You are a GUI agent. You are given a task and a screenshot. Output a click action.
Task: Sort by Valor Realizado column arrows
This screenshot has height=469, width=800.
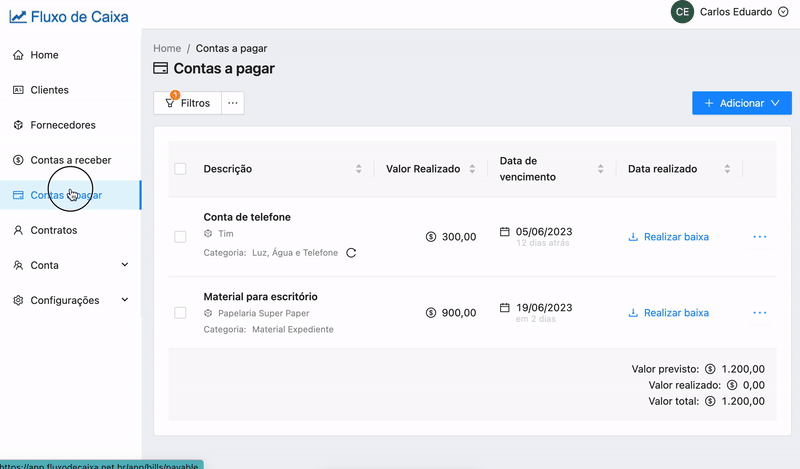click(x=472, y=169)
